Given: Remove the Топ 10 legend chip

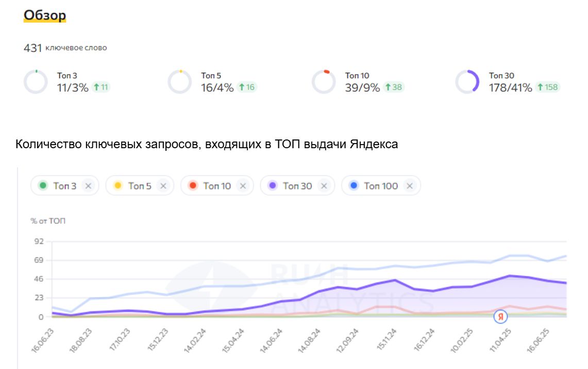Looking at the screenshot, I should [x=243, y=186].
